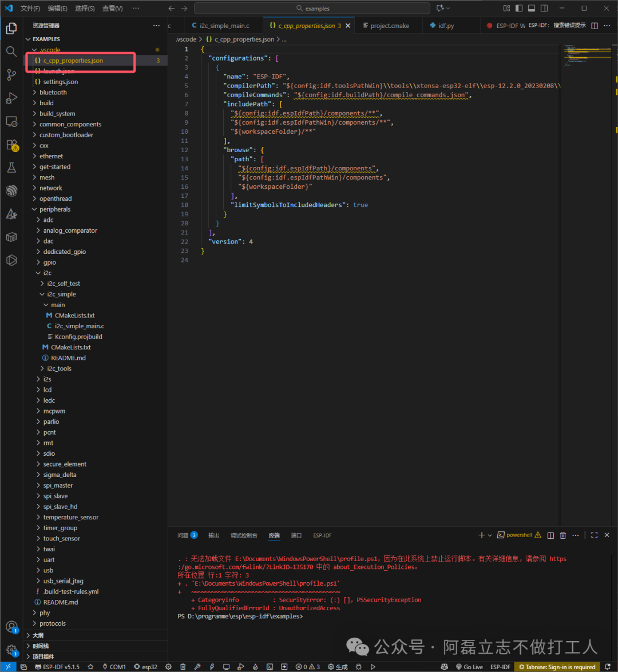This screenshot has height=672, width=618.
Task: Open the Remote Explorer view
Action: (11, 122)
